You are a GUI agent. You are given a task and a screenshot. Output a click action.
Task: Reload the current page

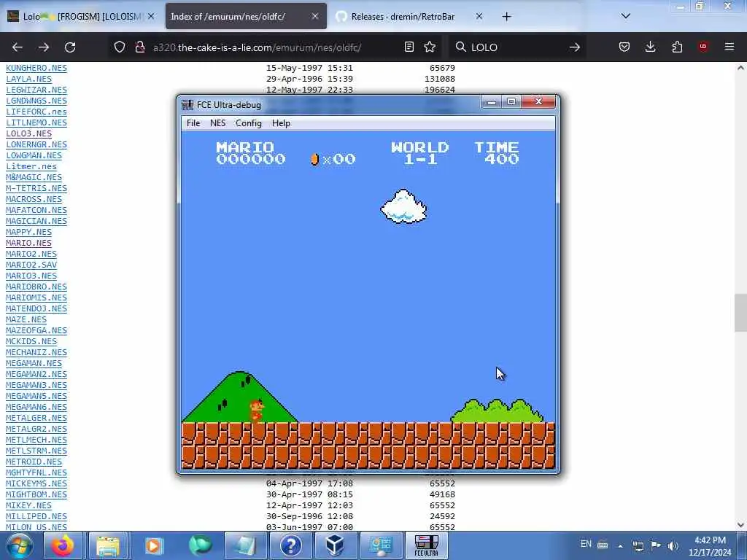pos(70,47)
